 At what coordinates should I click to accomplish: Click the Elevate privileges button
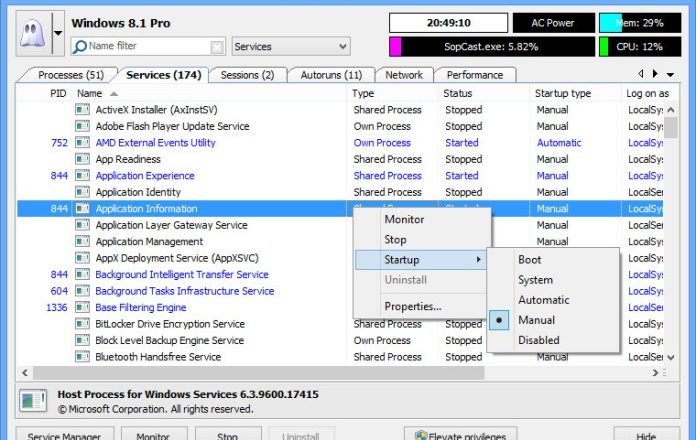point(461,434)
